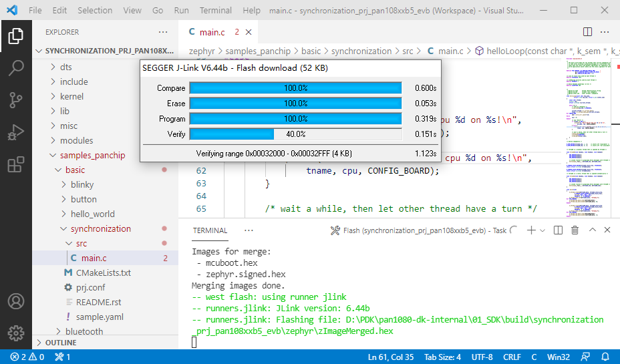Screen dimensions: 620x364
Task: Open the Help menu
Action: [x=251, y=10]
